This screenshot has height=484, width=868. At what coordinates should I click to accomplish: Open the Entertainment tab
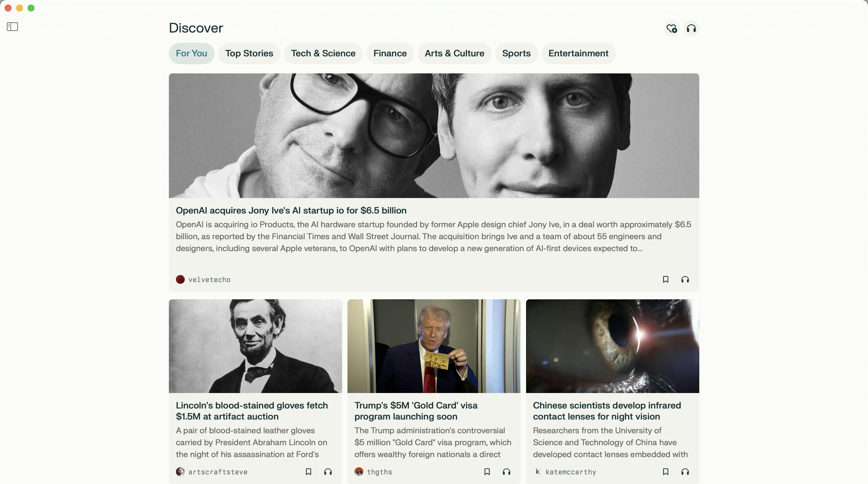578,53
